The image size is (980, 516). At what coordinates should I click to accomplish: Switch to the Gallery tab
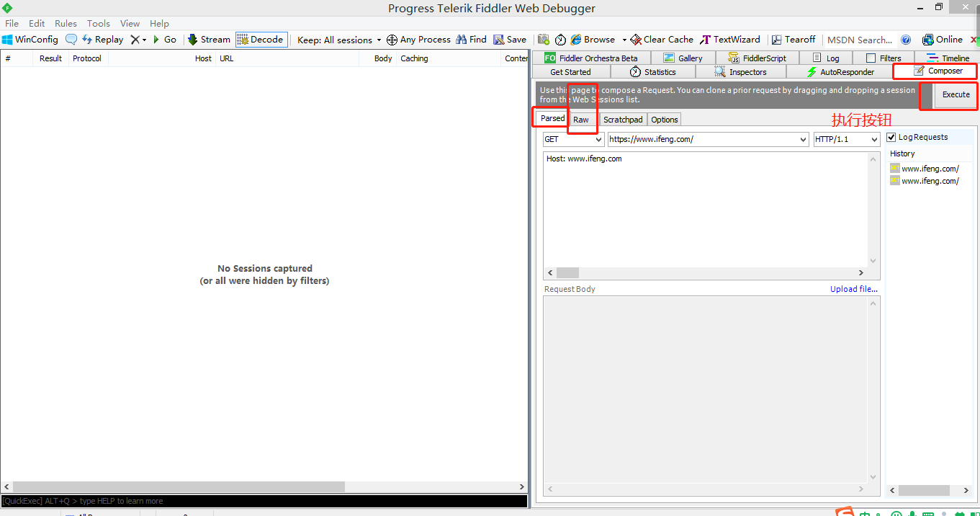pos(683,58)
